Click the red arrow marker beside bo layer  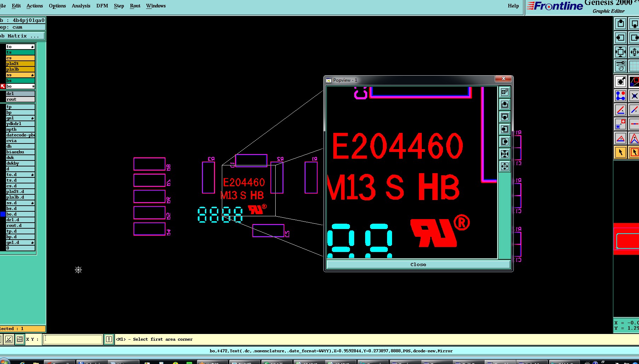click(x=3, y=86)
